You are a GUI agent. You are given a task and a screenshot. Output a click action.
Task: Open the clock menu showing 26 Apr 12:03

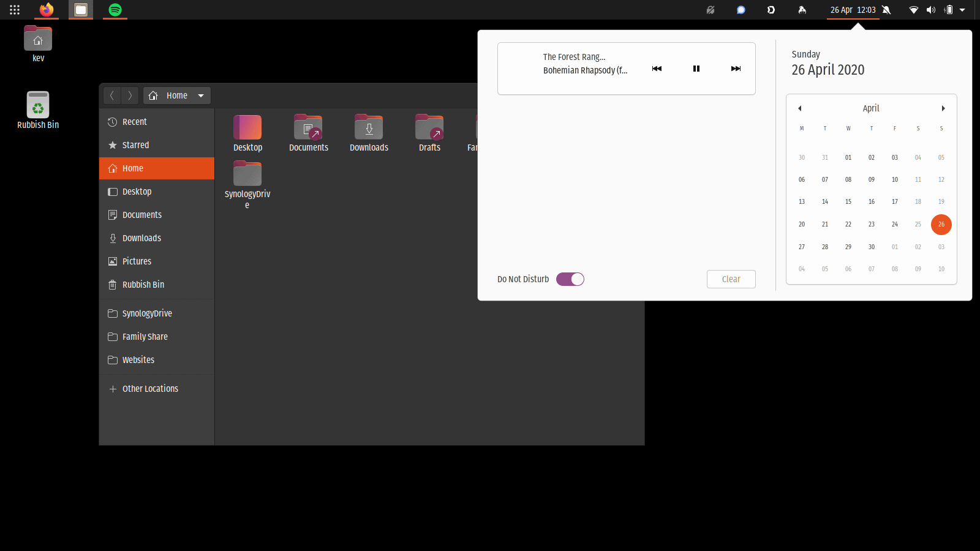point(853,10)
